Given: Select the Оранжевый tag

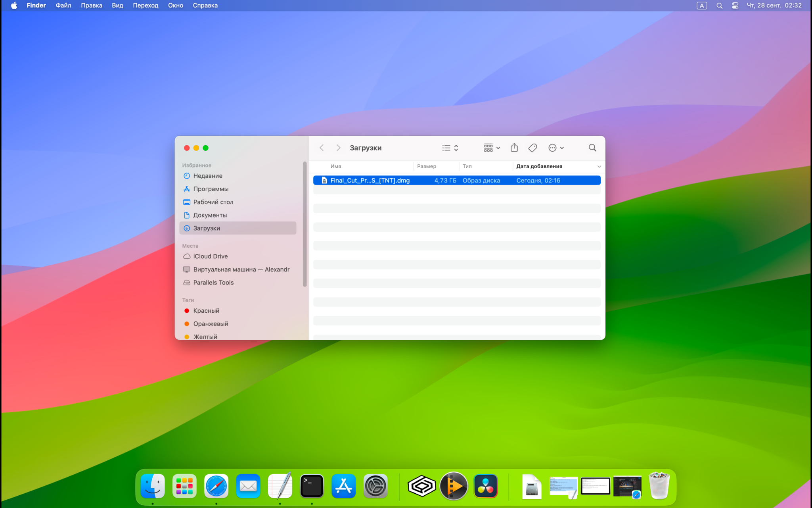Looking at the screenshot, I should (238, 324).
